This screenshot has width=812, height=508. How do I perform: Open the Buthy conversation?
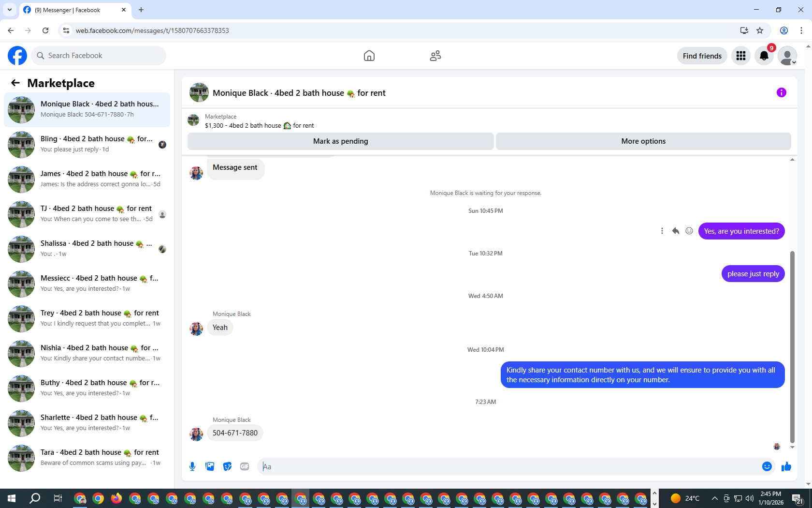[x=87, y=388]
